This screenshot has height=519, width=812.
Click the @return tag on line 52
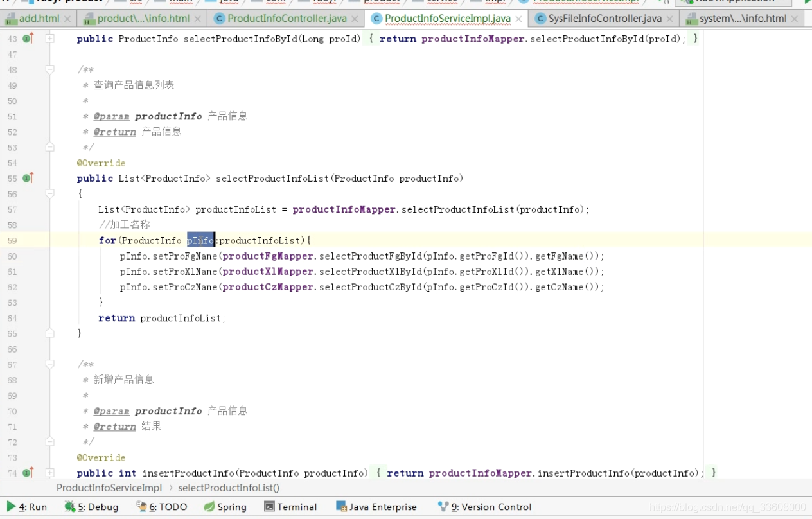(115, 132)
